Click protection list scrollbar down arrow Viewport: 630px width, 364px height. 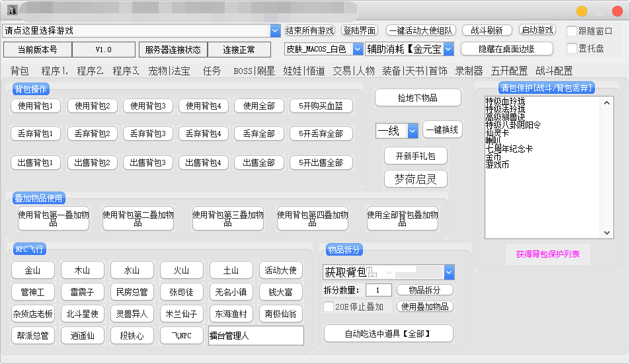[x=607, y=233]
